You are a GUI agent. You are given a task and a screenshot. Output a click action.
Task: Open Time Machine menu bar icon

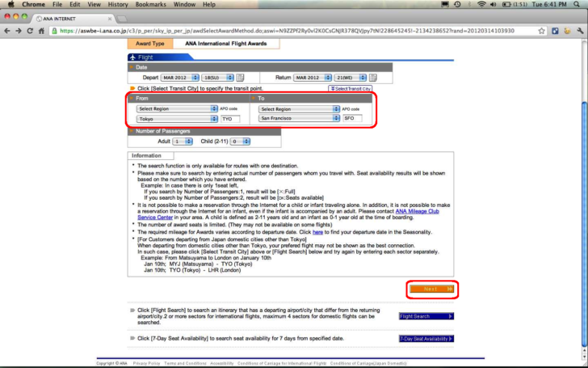tap(457, 4)
